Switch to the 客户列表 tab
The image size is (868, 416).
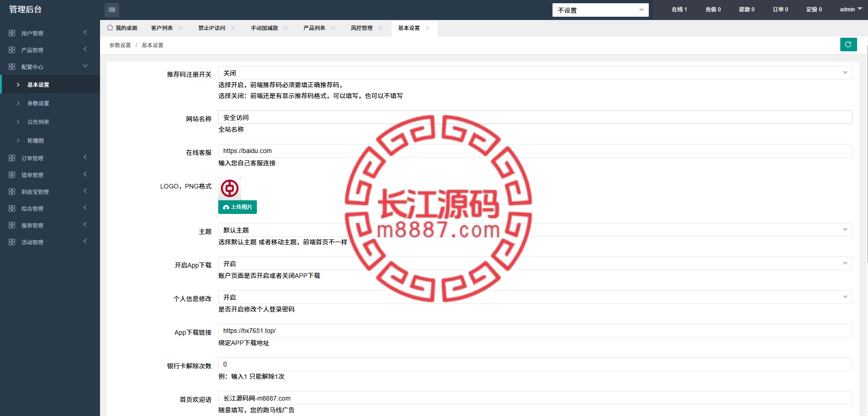click(162, 28)
